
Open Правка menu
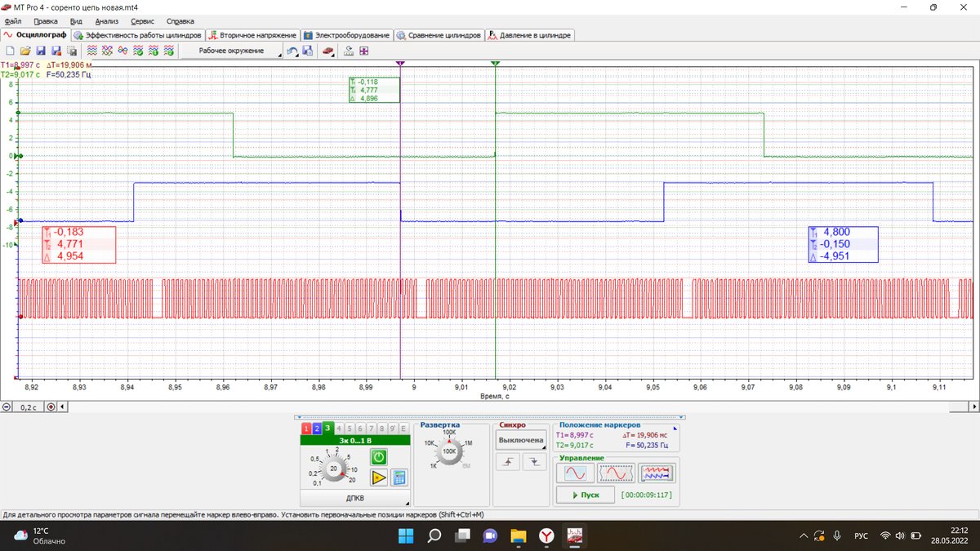click(45, 21)
